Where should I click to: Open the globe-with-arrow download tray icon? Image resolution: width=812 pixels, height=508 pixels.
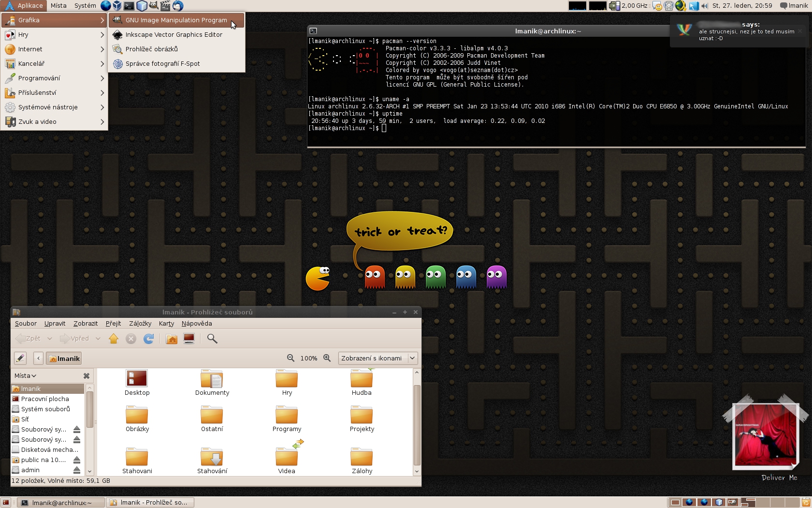[x=681, y=6]
